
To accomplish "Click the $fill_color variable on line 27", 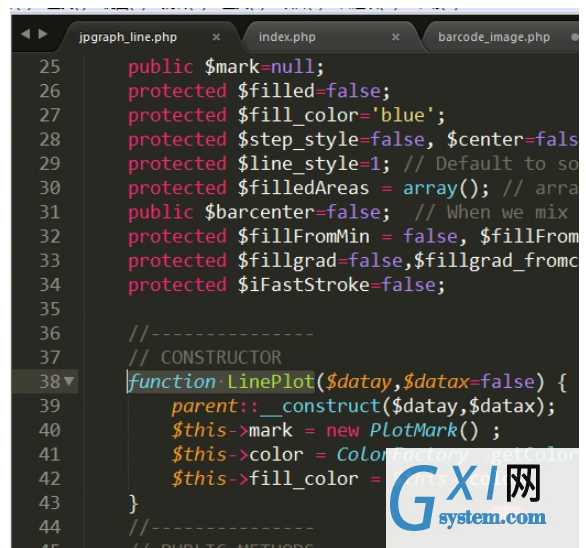I will coord(298,116).
